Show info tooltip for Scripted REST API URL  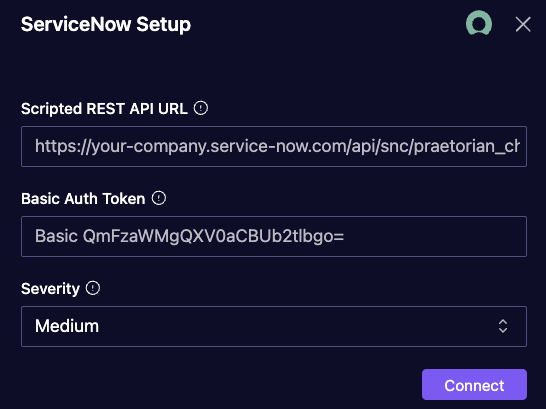201,108
